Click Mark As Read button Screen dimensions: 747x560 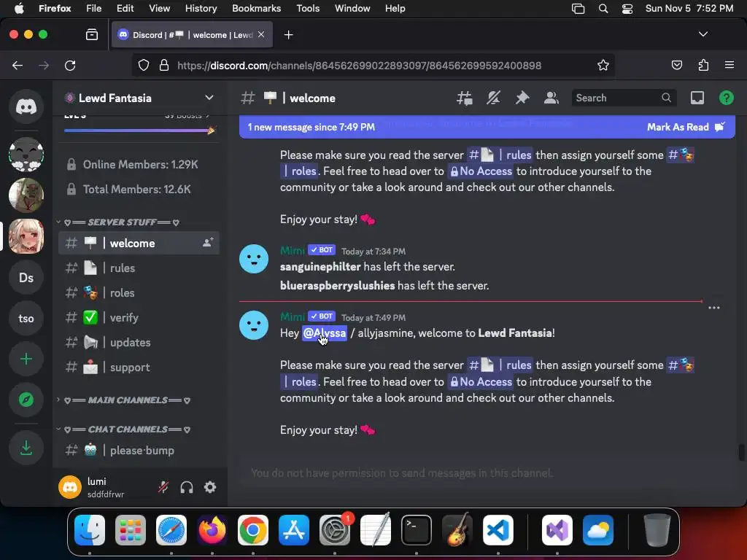pyautogui.click(x=686, y=127)
